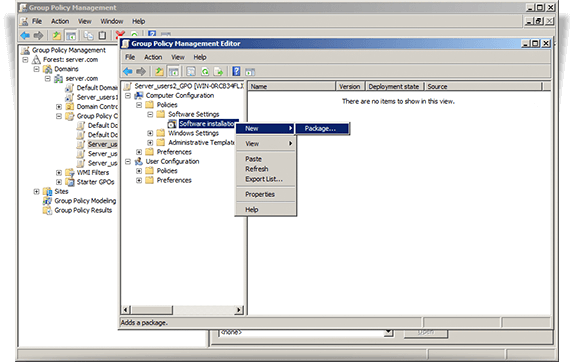Image resolution: width=574 pixels, height=362 pixels.
Task: Click the blue Help icon in Editor toolbar
Action: click(236, 71)
